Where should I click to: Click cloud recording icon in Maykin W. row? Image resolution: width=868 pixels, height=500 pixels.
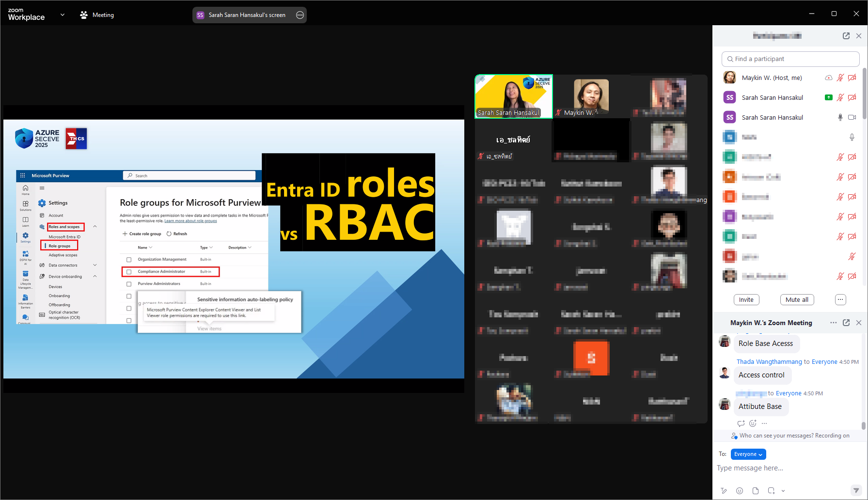coord(829,78)
